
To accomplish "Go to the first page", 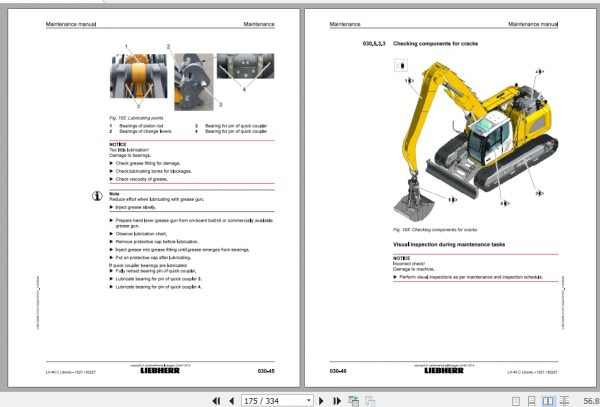I will (216, 400).
